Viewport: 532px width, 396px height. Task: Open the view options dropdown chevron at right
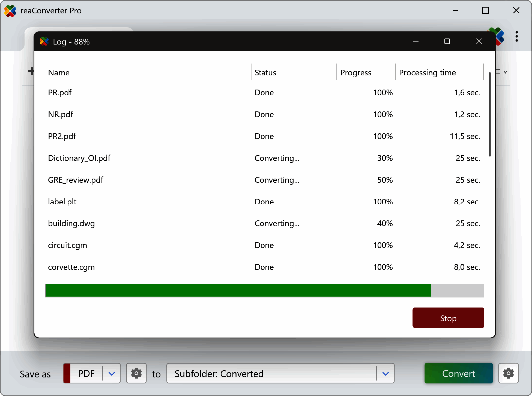tap(505, 72)
